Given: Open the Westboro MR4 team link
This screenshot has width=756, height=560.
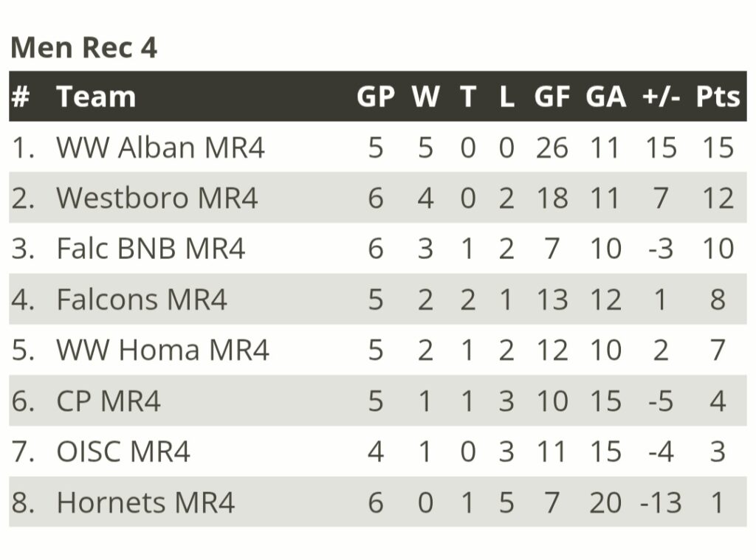Looking at the screenshot, I should pos(157,198).
